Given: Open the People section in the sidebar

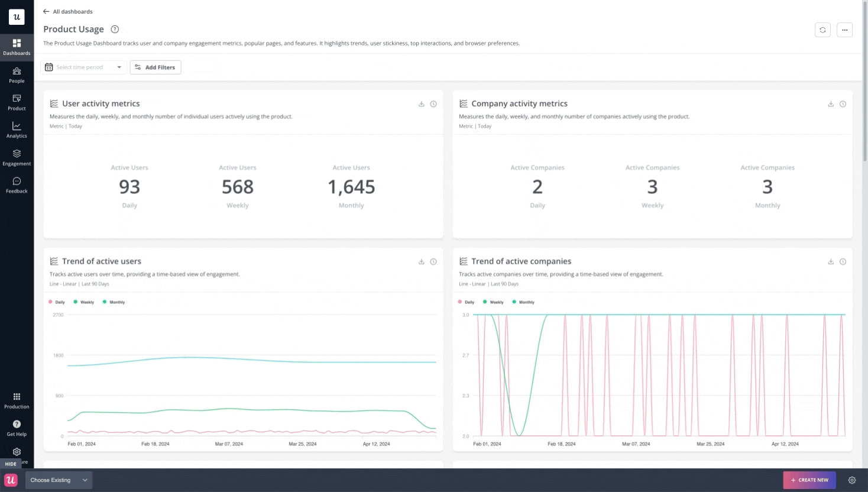Looking at the screenshot, I should pos(17,75).
